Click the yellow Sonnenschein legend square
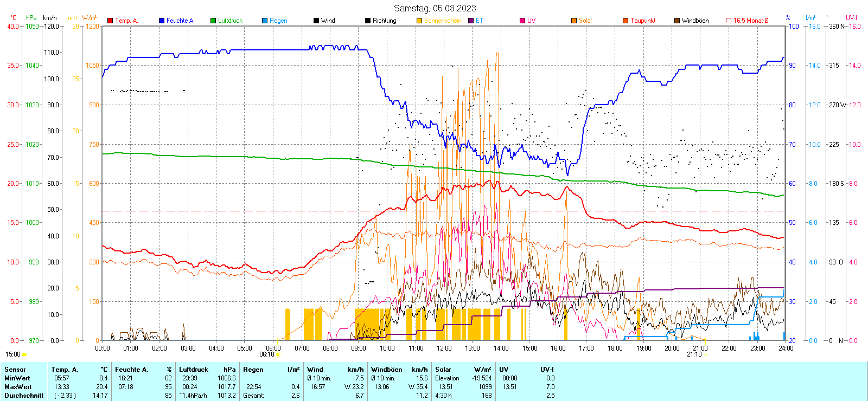Image resolution: width=868 pixels, height=401 pixels. pos(419,21)
